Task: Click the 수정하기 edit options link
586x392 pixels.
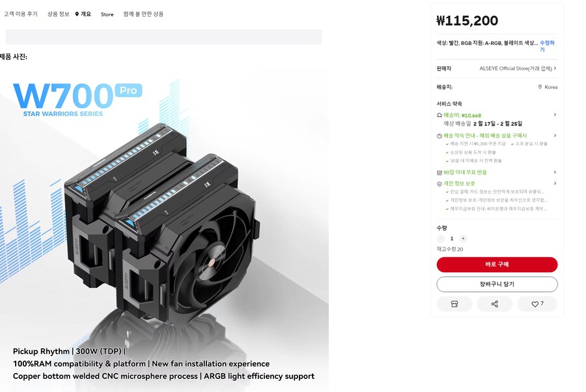Action: [547, 46]
